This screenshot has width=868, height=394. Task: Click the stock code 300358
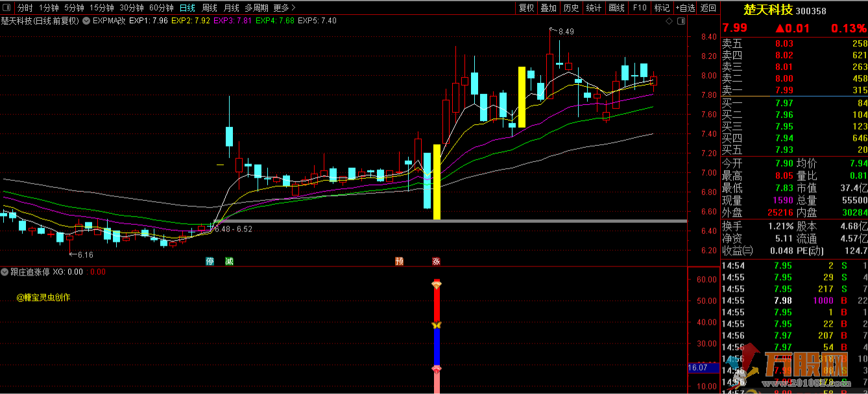click(811, 10)
